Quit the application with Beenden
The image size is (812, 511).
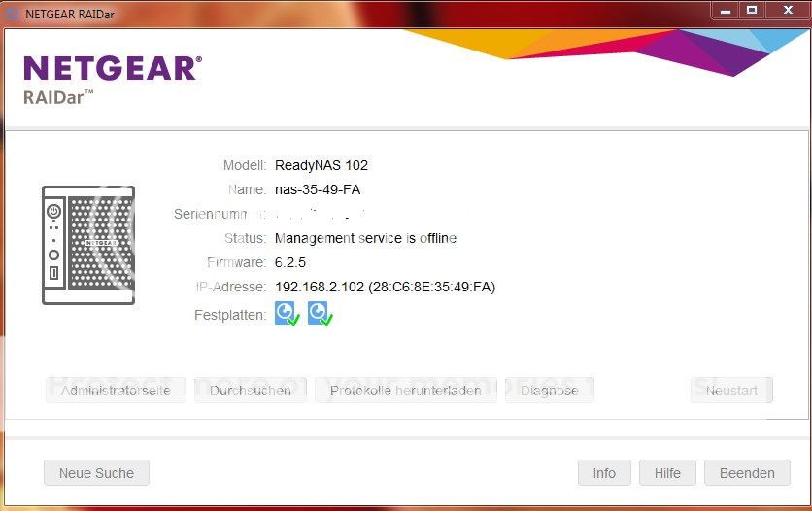pos(747,473)
